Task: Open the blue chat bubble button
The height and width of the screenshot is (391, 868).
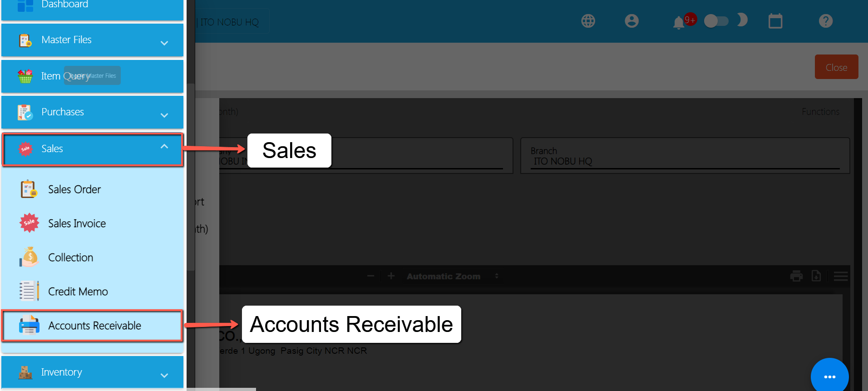Action: tap(829, 376)
